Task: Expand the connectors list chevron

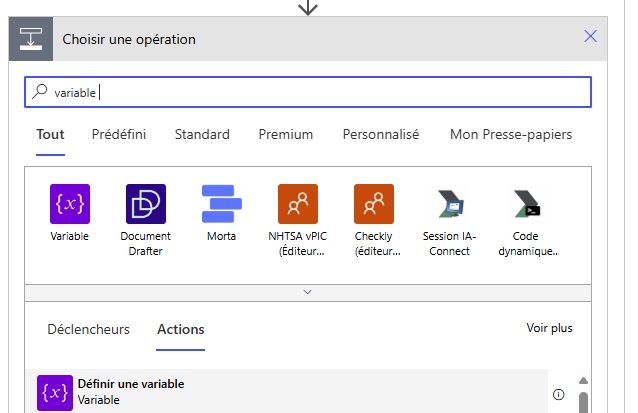Action: [307, 292]
